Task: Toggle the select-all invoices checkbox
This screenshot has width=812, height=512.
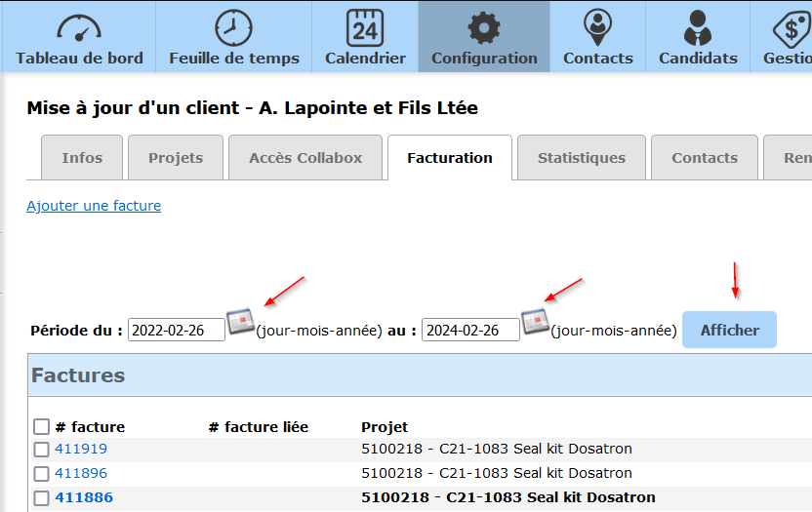Action: 41,427
